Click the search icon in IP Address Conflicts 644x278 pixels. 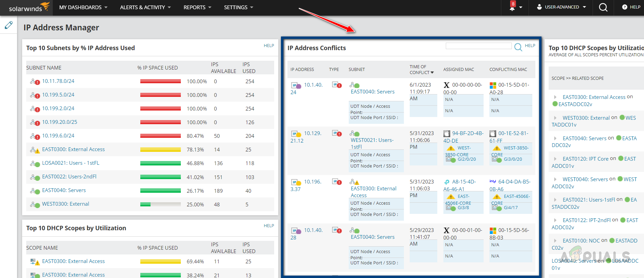(x=518, y=47)
